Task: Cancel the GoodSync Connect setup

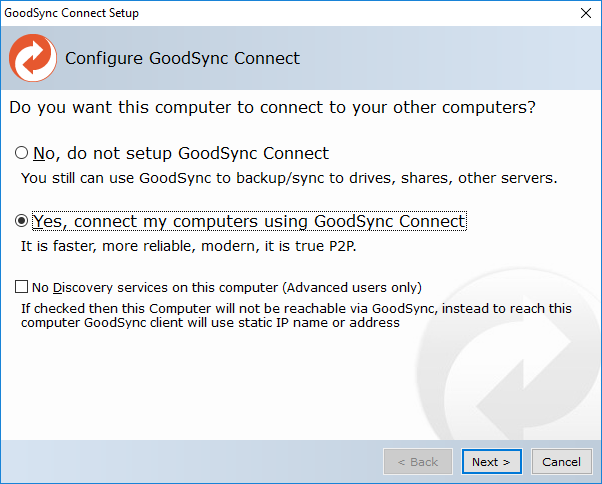Action: click(561, 462)
